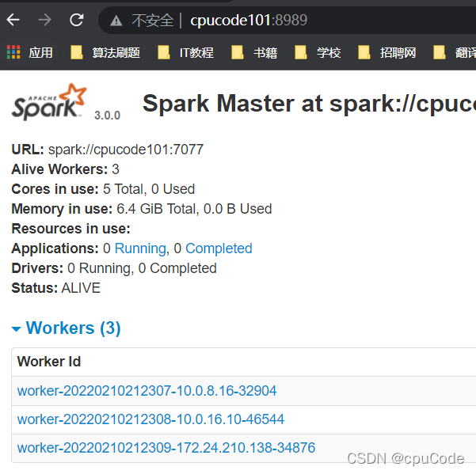Click the Memory in use 6.4 GiB text
This screenshot has height=474, width=476.
point(142,209)
